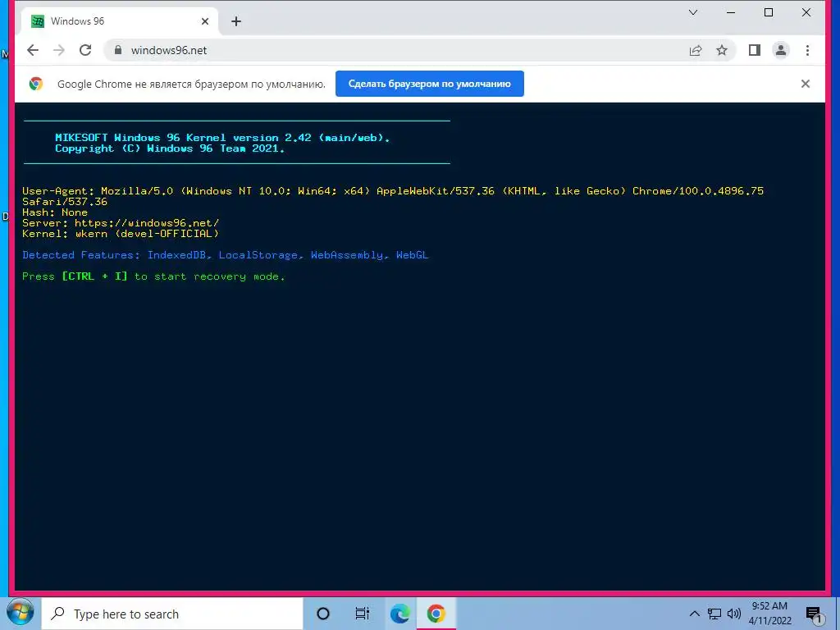
Task: Open the Chrome side panel icon
Action: click(755, 50)
